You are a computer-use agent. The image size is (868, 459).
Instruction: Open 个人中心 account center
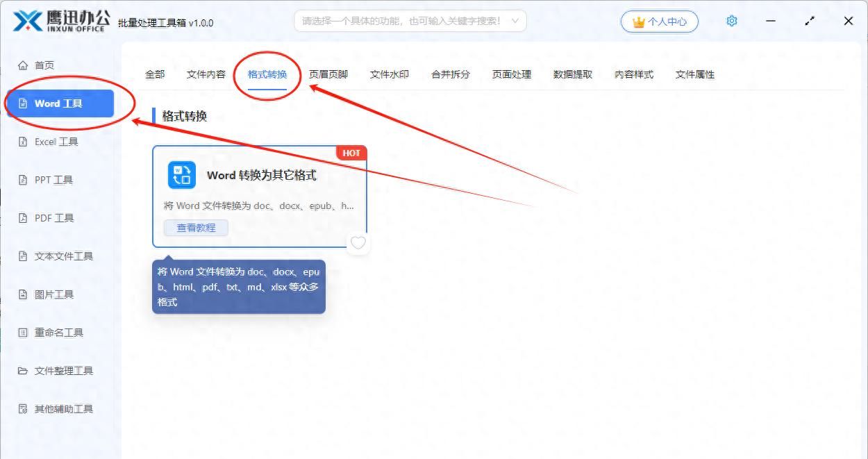(x=659, y=21)
